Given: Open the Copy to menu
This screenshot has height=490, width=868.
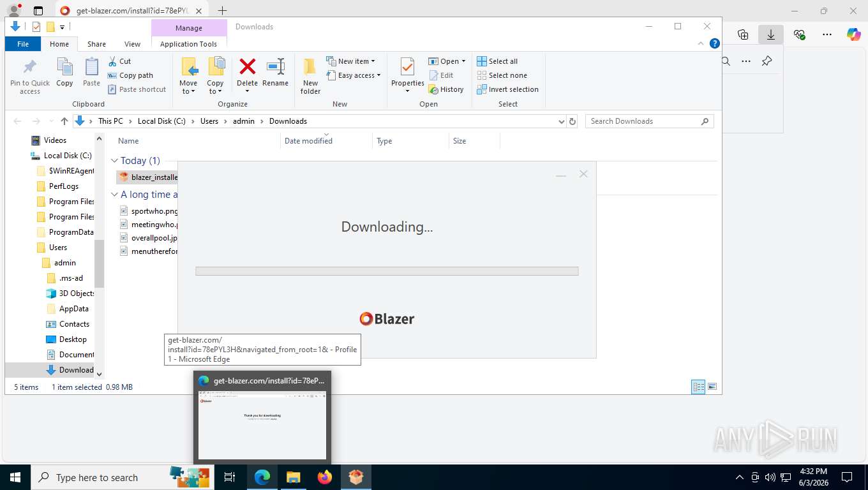Looking at the screenshot, I should pos(215,76).
